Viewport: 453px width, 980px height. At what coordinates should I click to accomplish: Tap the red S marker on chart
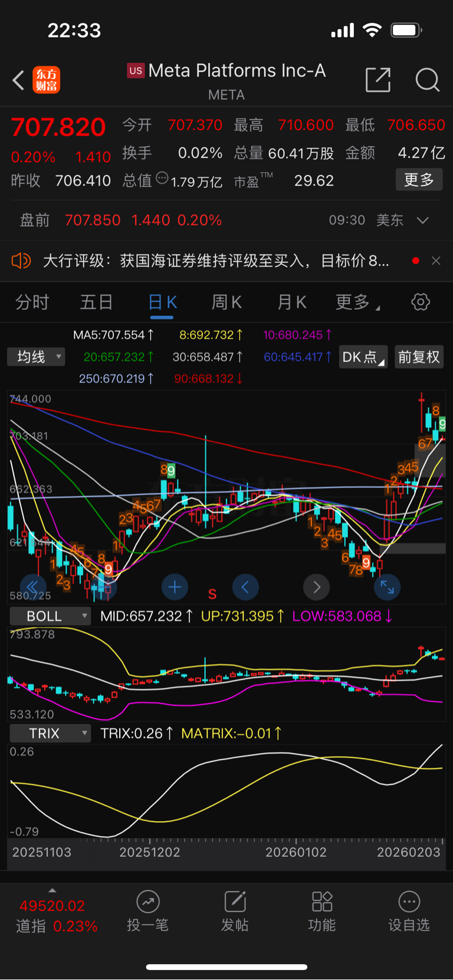212,594
